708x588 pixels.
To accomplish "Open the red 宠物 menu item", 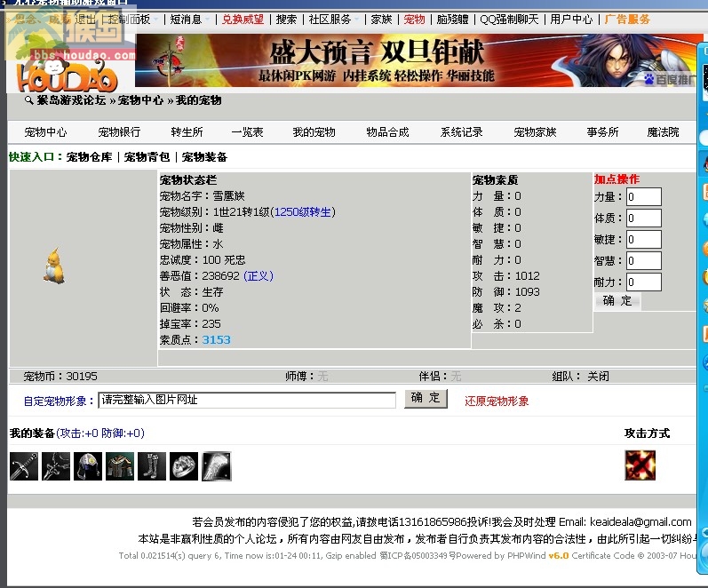I will (414, 20).
